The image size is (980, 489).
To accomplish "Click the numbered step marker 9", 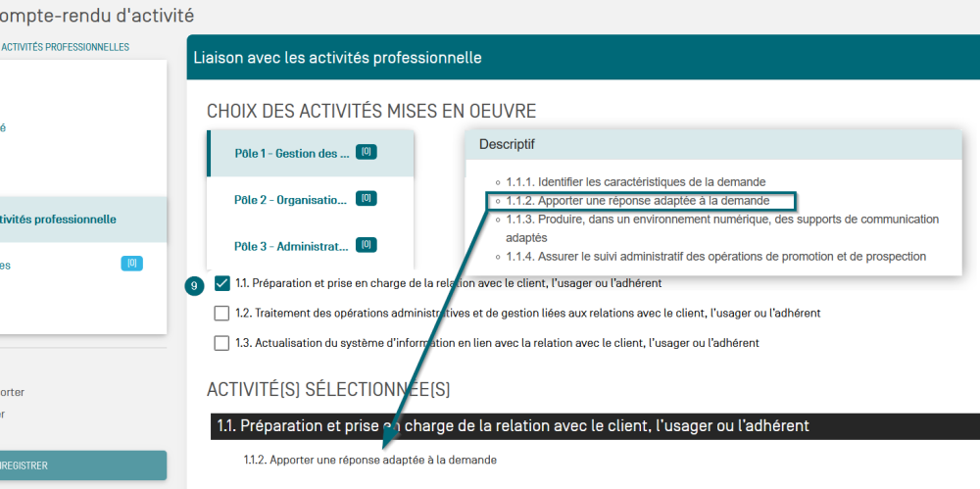I will tap(194, 285).
